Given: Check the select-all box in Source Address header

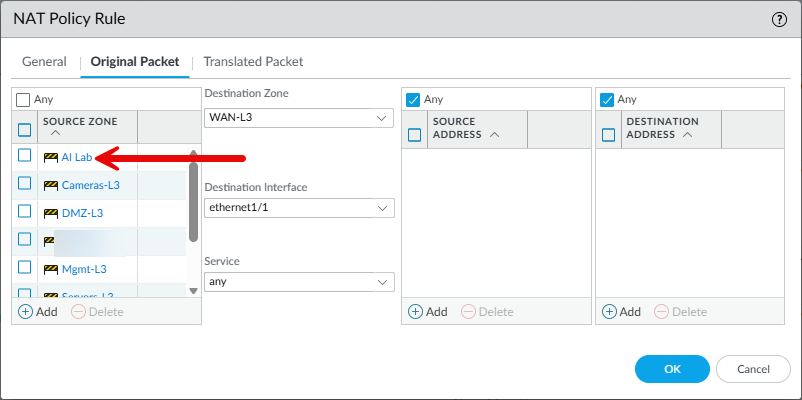Looking at the screenshot, I should pyautogui.click(x=414, y=135).
